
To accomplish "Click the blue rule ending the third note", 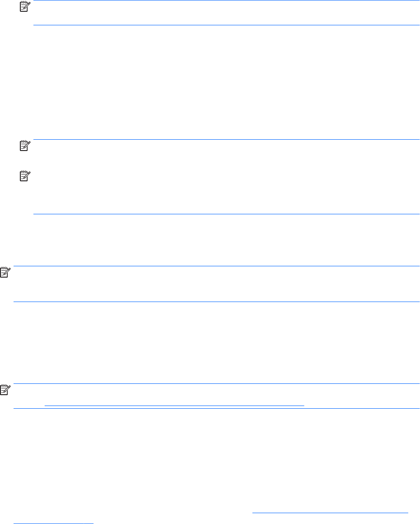I will tap(226, 214).
